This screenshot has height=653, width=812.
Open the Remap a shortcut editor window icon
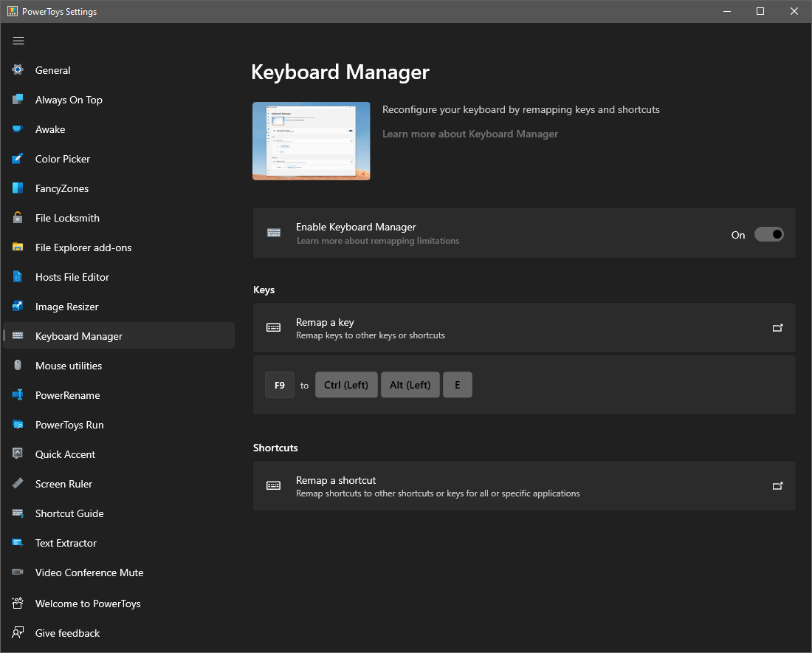pos(777,485)
